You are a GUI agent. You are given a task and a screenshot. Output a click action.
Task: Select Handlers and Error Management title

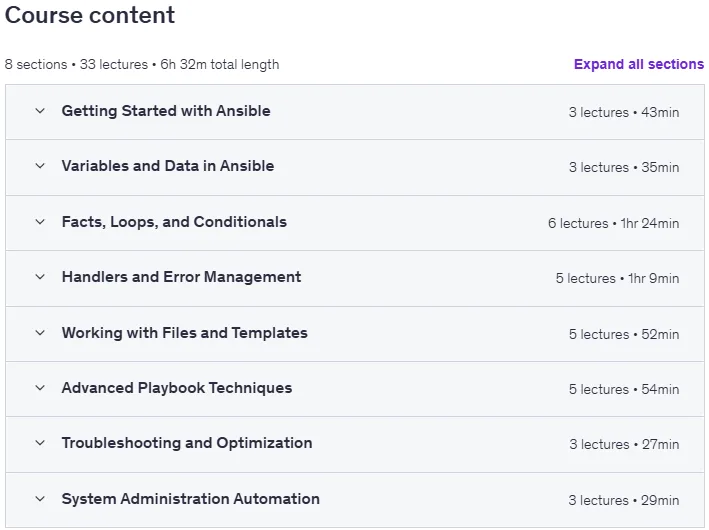tap(181, 277)
